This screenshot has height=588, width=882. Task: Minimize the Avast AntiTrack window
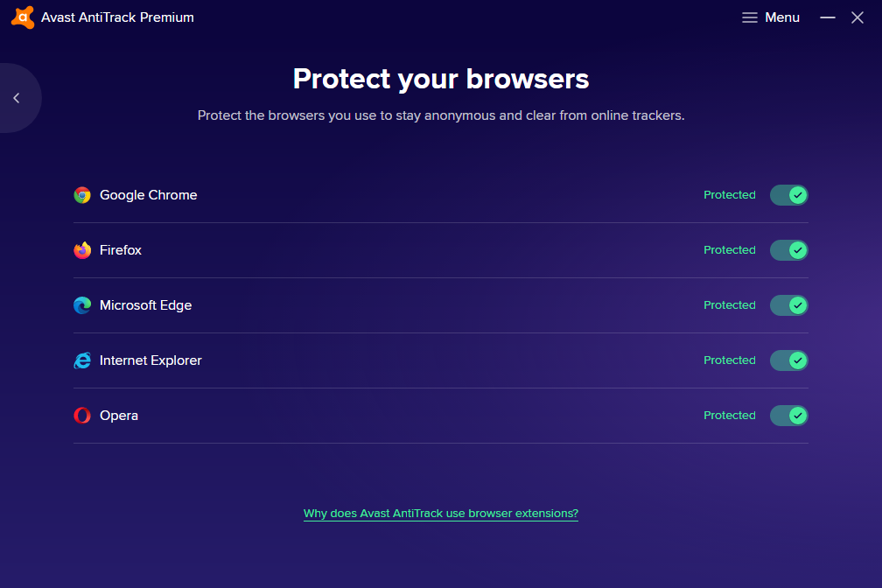(828, 17)
